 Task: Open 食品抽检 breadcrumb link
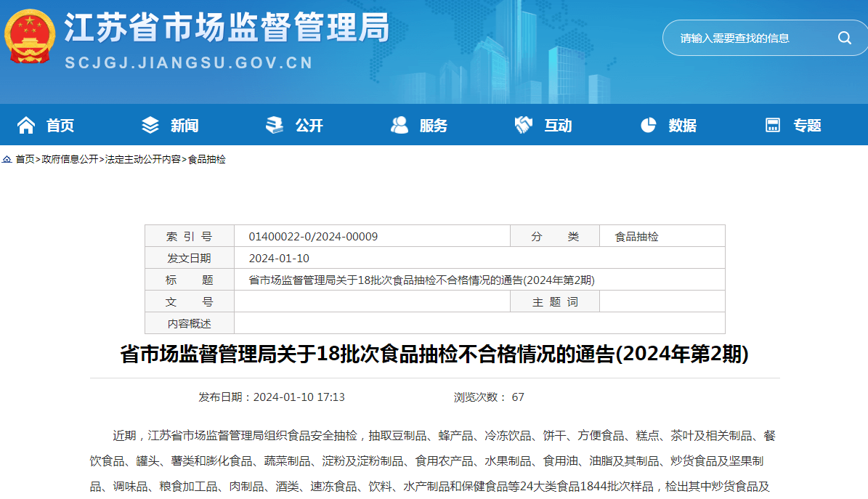(207, 160)
